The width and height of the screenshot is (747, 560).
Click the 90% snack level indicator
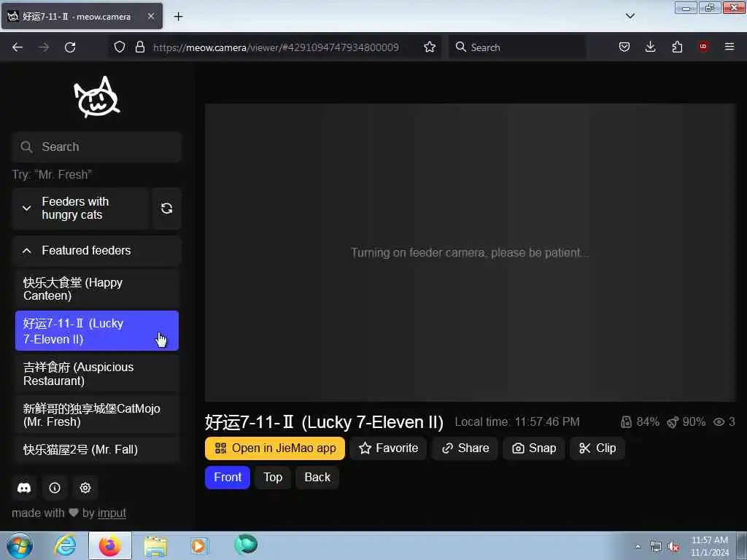686,422
